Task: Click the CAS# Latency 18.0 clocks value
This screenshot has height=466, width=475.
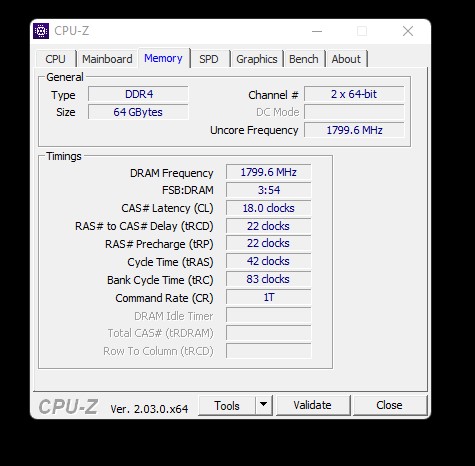Action: click(x=269, y=208)
